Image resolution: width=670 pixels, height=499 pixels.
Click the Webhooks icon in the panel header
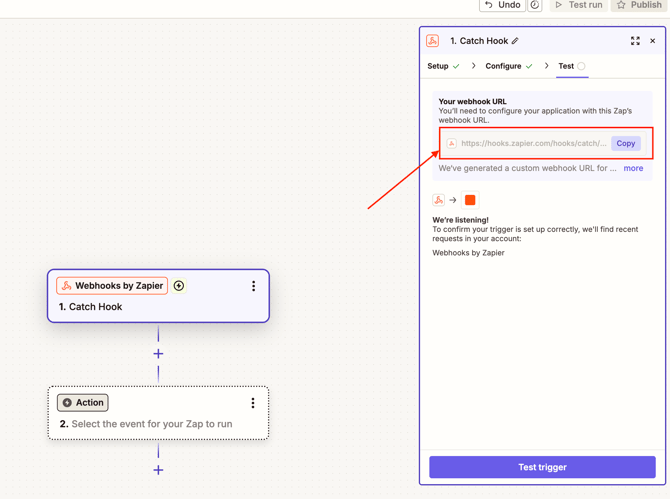(432, 41)
